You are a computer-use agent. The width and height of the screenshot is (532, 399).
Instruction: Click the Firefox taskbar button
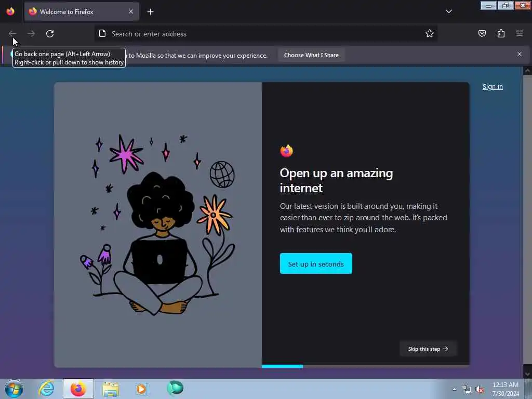click(x=78, y=389)
